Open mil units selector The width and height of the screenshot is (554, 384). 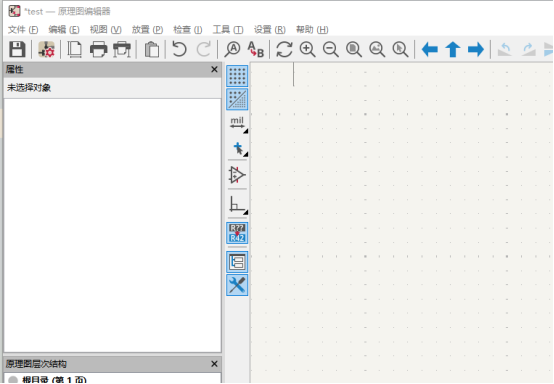[237, 124]
